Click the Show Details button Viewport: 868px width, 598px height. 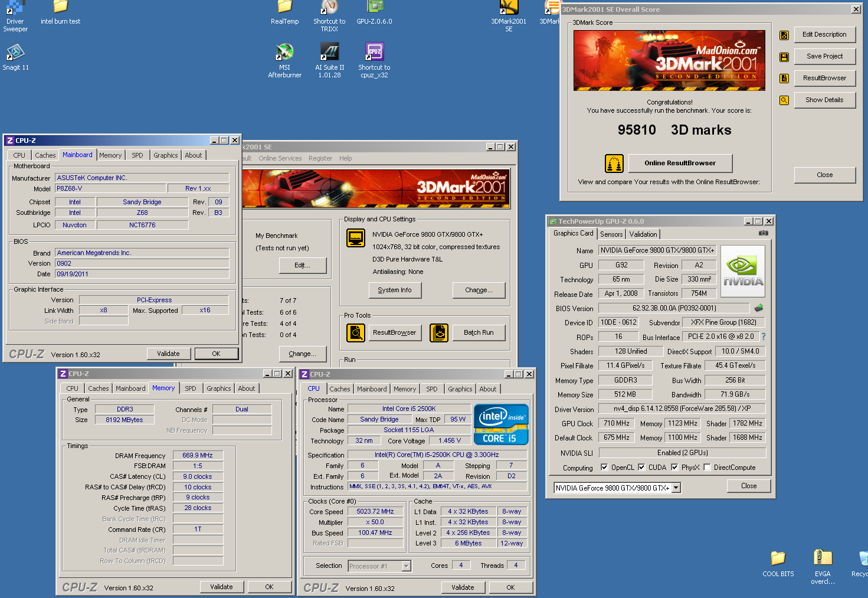coord(824,100)
